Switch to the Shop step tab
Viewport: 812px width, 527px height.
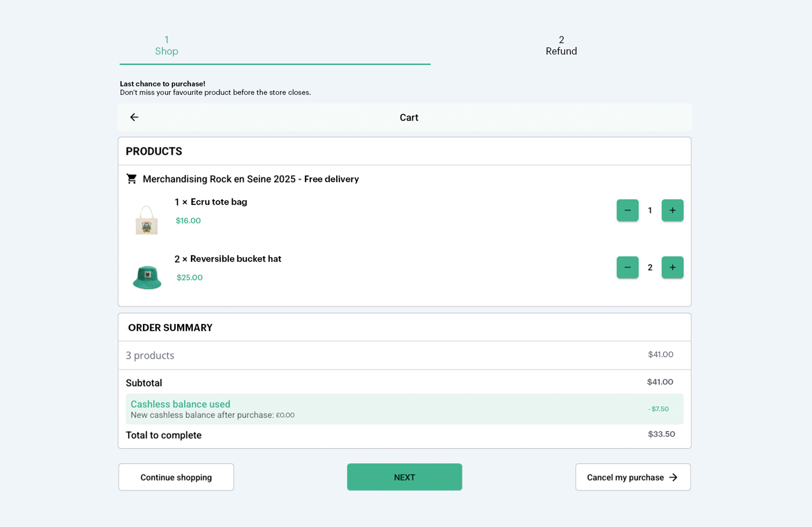166,45
